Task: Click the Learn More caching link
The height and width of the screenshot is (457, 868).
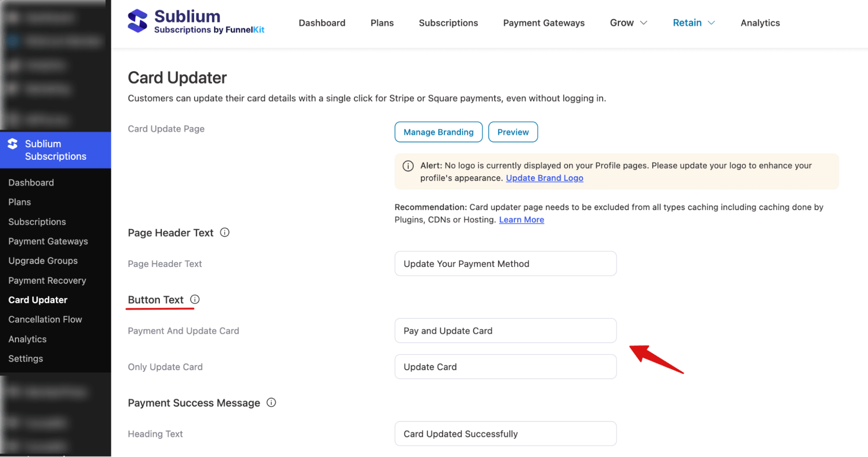Action: (x=521, y=219)
